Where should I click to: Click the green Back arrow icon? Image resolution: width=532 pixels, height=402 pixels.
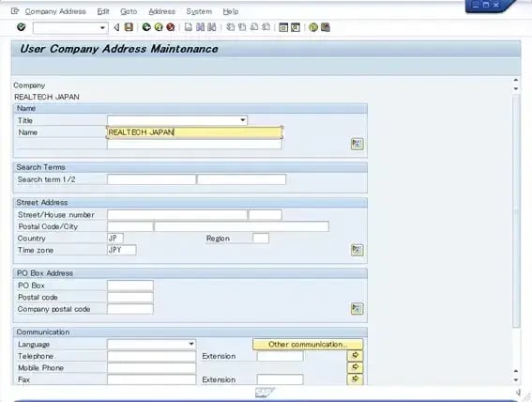pyautogui.click(x=146, y=27)
